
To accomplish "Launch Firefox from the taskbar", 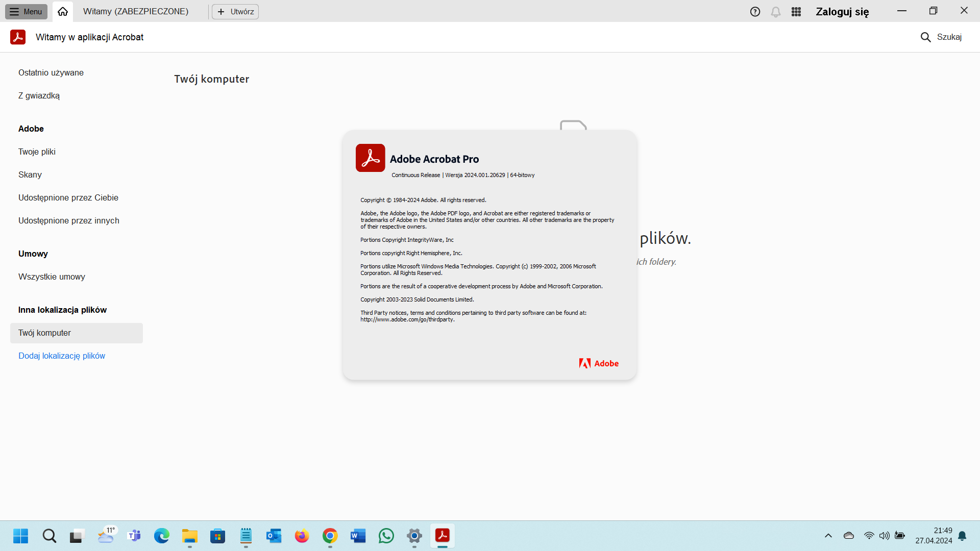I will (302, 536).
